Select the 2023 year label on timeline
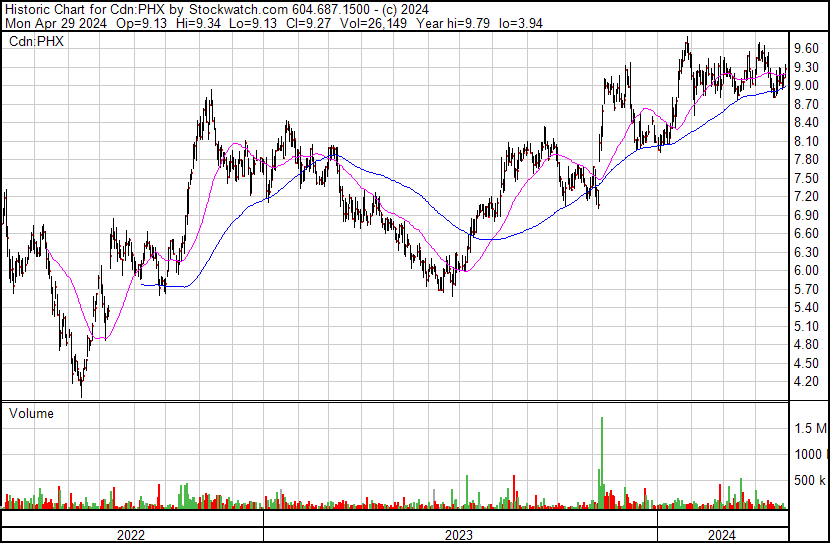 point(458,535)
